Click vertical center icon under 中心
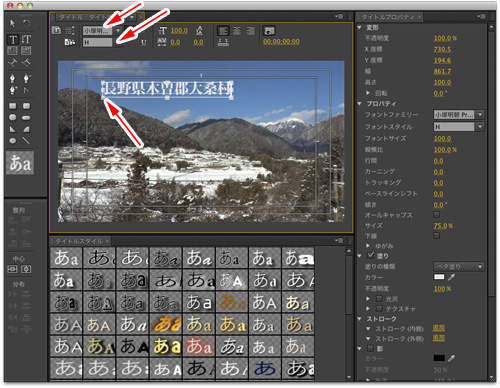Image resolution: width=500 pixels, height=388 pixels. 26,269
